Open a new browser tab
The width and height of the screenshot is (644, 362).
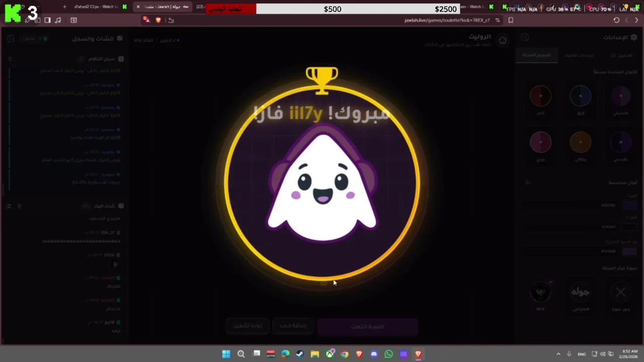coord(64,7)
